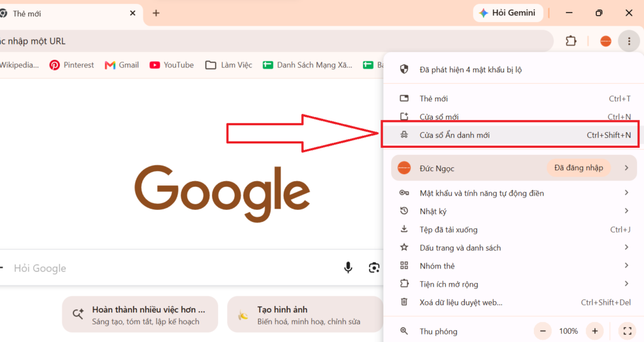Image resolution: width=644 pixels, height=342 pixels.
Task: Click the Hỏi Gemini button
Action: [x=508, y=13]
